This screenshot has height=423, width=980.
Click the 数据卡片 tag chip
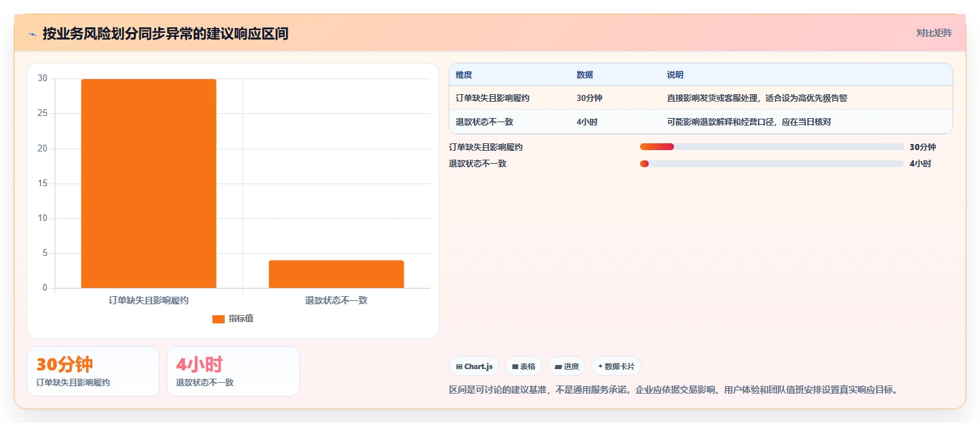pos(616,366)
